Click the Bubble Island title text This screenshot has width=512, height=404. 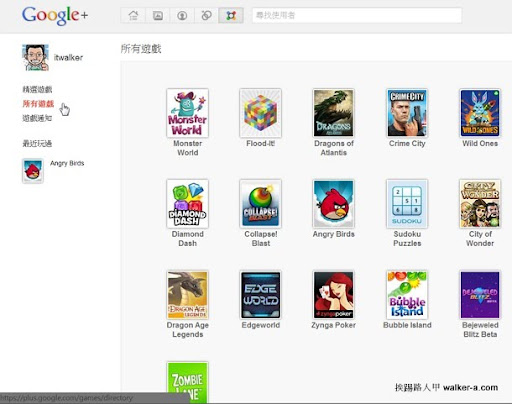tap(407, 325)
